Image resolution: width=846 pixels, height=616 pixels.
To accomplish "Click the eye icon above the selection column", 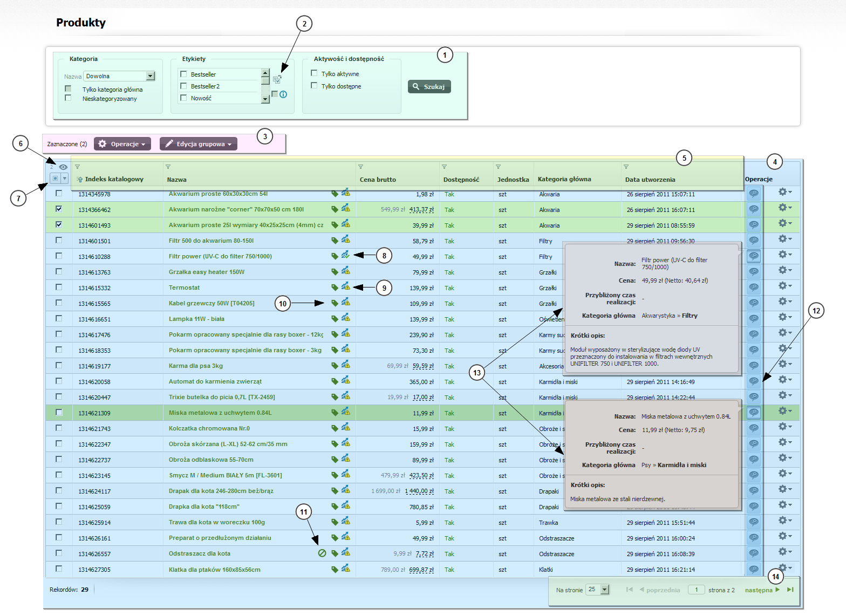I will pyautogui.click(x=63, y=167).
